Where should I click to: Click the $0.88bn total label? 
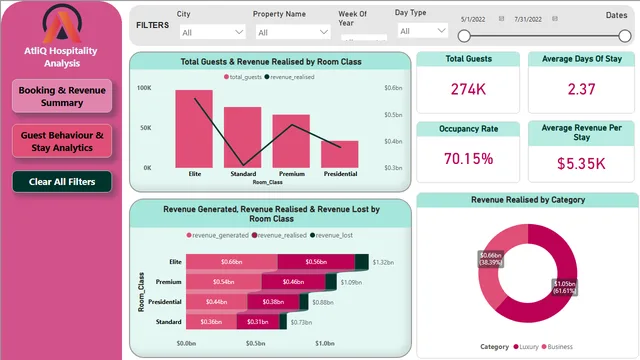[323, 302]
